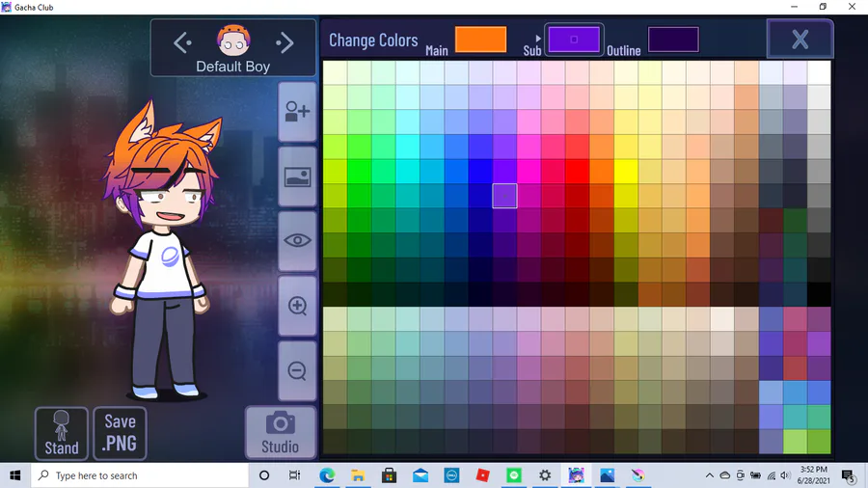Click the Save .PNG button
This screenshot has height=488, width=868.
pos(121,434)
